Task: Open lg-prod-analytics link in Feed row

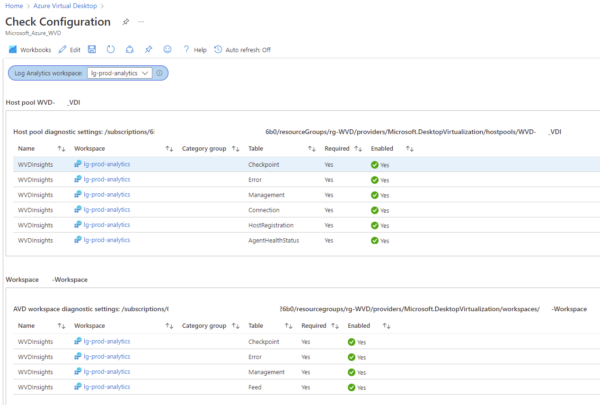Action: pos(107,387)
